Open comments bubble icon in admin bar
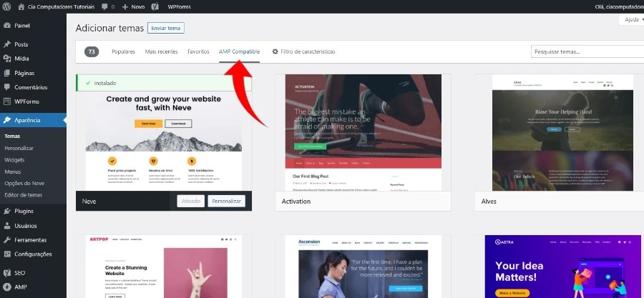Image resolution: width=644 pixels, height=298 pixels. (104, 7)
